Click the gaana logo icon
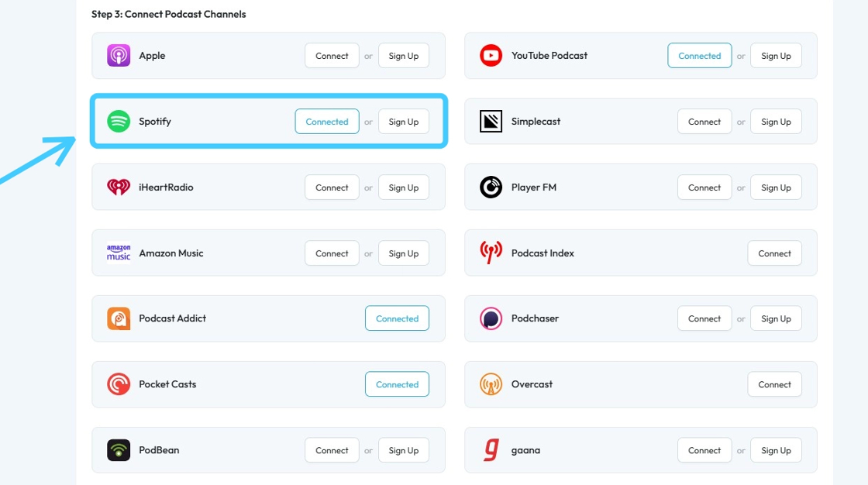The width and height of the screenshot is (868, 485). point(491,450)
